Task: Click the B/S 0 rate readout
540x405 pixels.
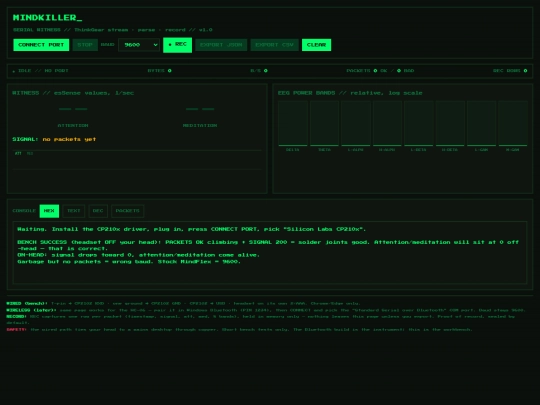Action: click(x=259, y=71)
